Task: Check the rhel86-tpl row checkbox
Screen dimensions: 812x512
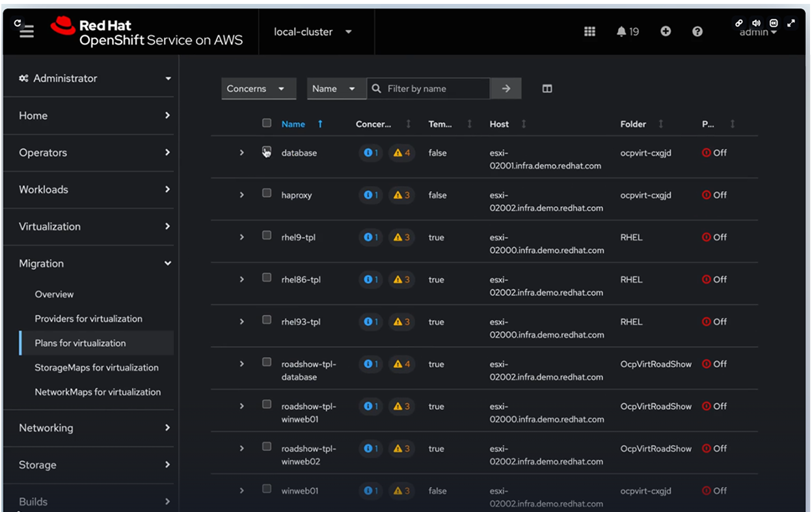Action: click(267, 278)
